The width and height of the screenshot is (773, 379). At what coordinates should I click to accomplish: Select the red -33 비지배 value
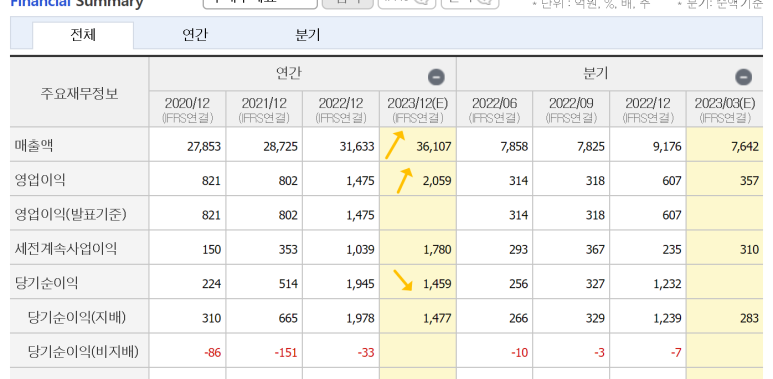tap(366, 353)
